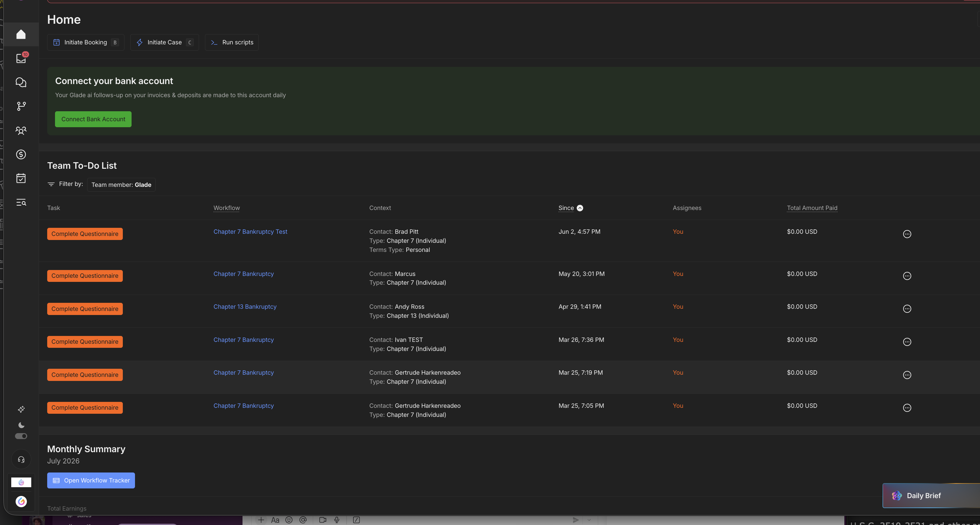This screenshot has height=525, width=980.
Task: Click the You assignee in Marcus row
Action: coord(677,273)
